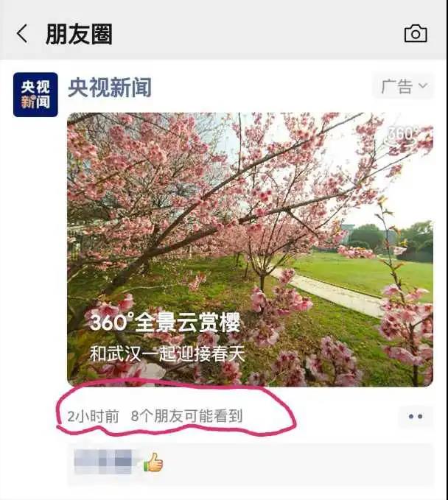Image resolution: width=448 pixels, height=500 pixels.
Task: Open the two-dot more actions button
Action: (416, 416)
